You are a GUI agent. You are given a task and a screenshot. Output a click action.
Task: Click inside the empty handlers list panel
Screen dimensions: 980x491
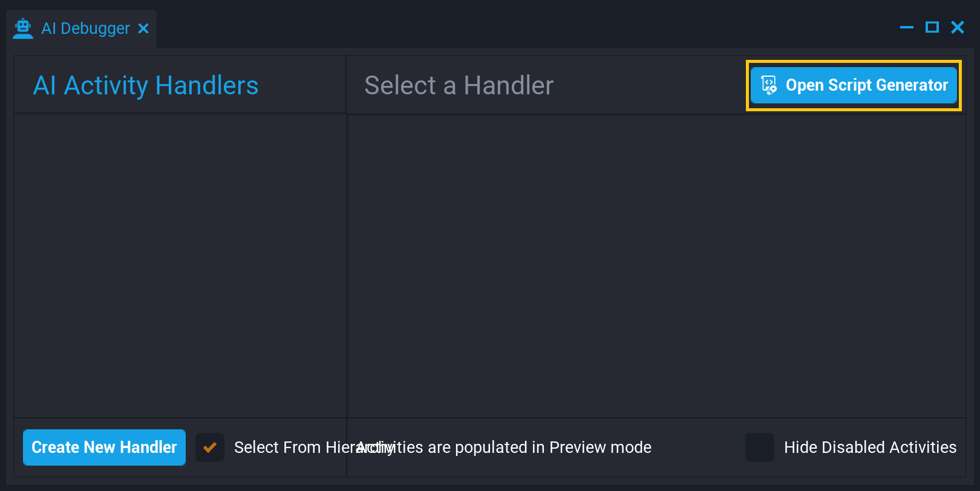(x=180, y=266)
